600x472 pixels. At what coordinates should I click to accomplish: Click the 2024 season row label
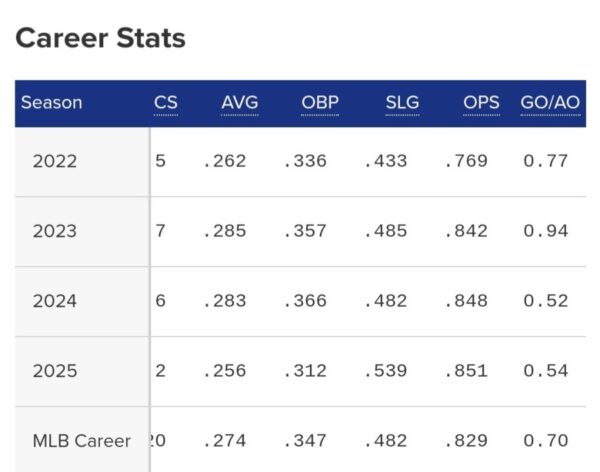53,301
